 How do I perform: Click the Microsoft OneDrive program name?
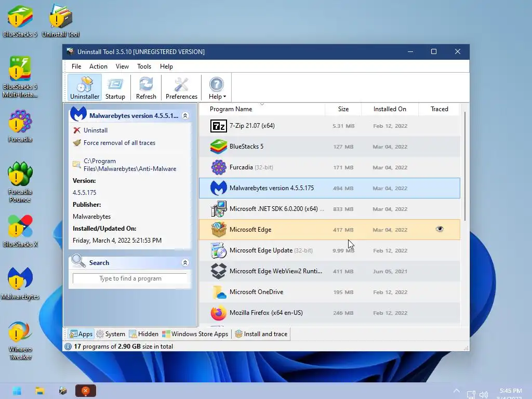tap(256, 292)
